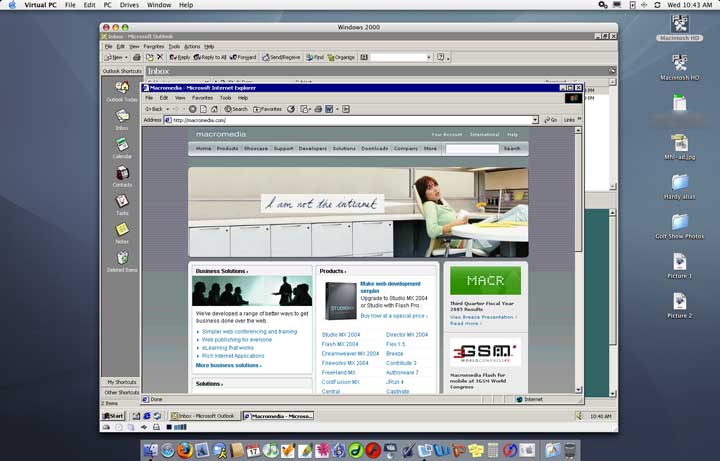Click the 3GSM World Congress banner
Screen dimensions: 720x461
[485, 352]
